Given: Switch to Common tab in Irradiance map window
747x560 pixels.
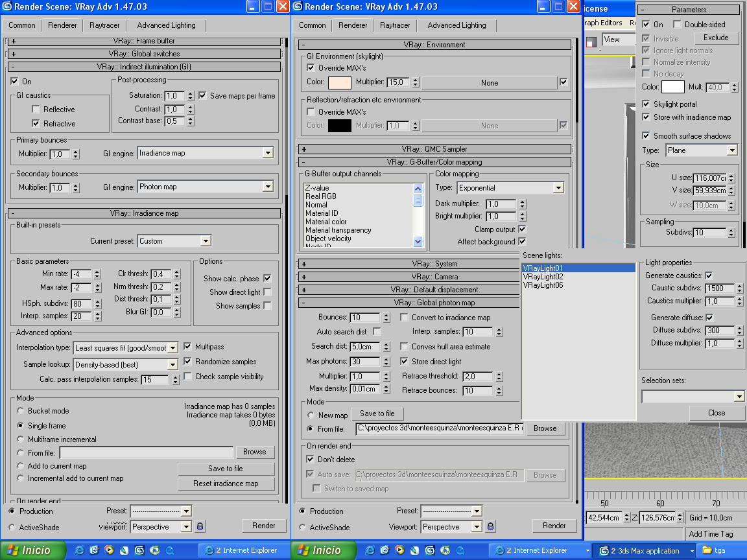Looking at the screenshot, I should pyautogui.click(x=22, y=25).
